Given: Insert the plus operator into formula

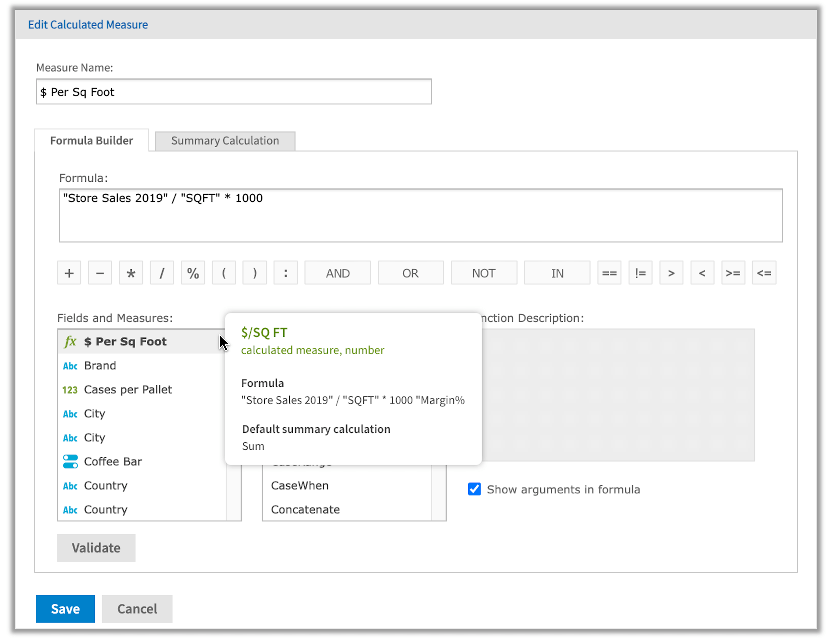Looking at the screenshot, I should [69, 273].
